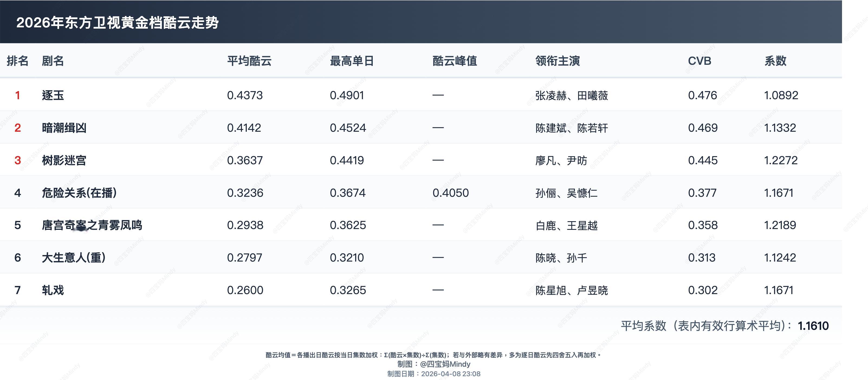868x380 pixels.
Task: Click the 危险关系(在播) row title
Action: click(x=79, y=193)
